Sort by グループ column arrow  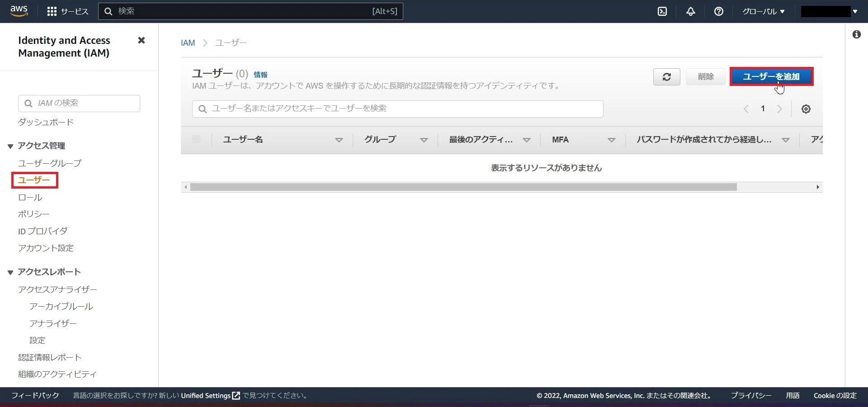[x=424, y=140]
